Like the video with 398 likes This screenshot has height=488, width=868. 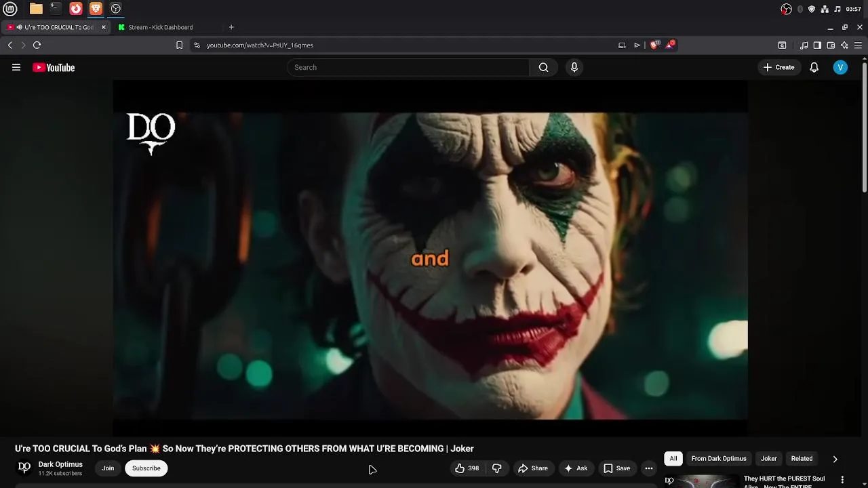pyautogui.click(x=467, y=468)
